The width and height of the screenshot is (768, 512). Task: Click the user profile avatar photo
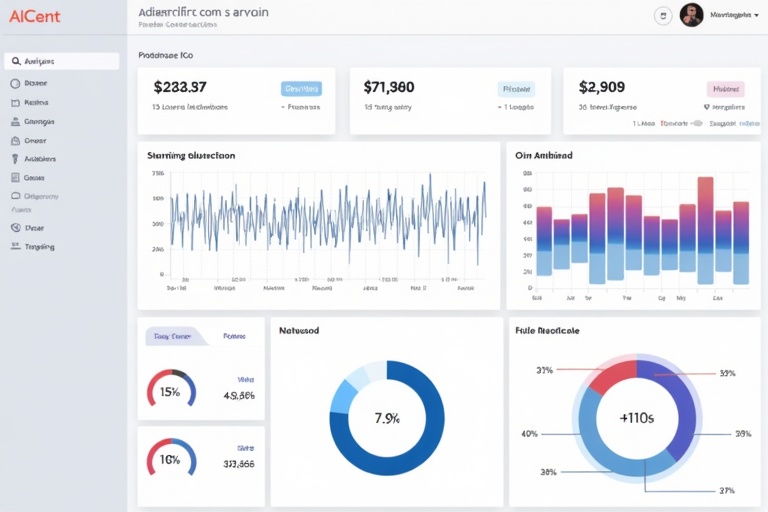pos(691,15)
